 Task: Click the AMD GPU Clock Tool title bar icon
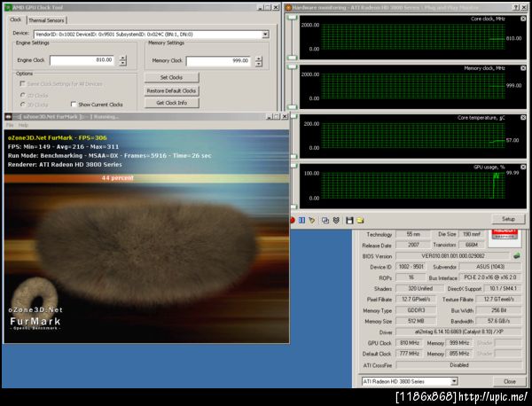click(9, 7)
